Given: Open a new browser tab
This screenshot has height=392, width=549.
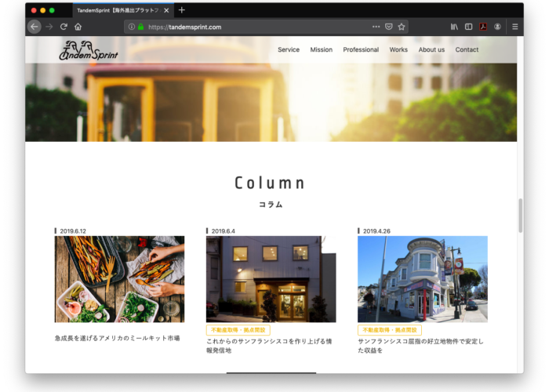Looking at the screenshot, I should (x=182, y=10).
